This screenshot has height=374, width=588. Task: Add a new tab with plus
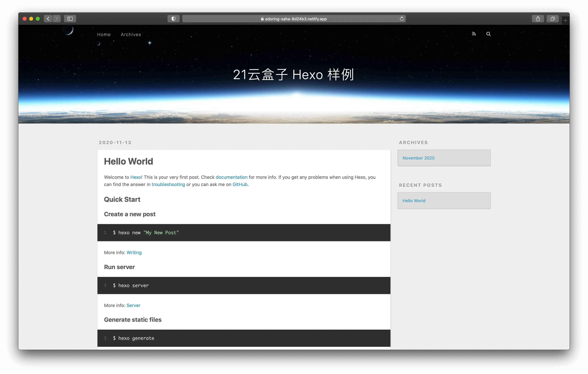(x=565, y=21)
